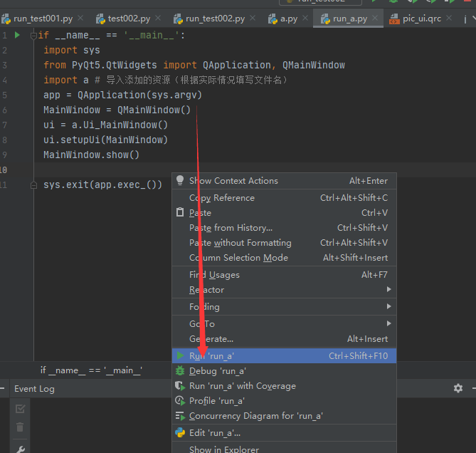Choose Copy Reference from the context menu
The height and width of the screenshot is (453, 476).
pos(284,198)
